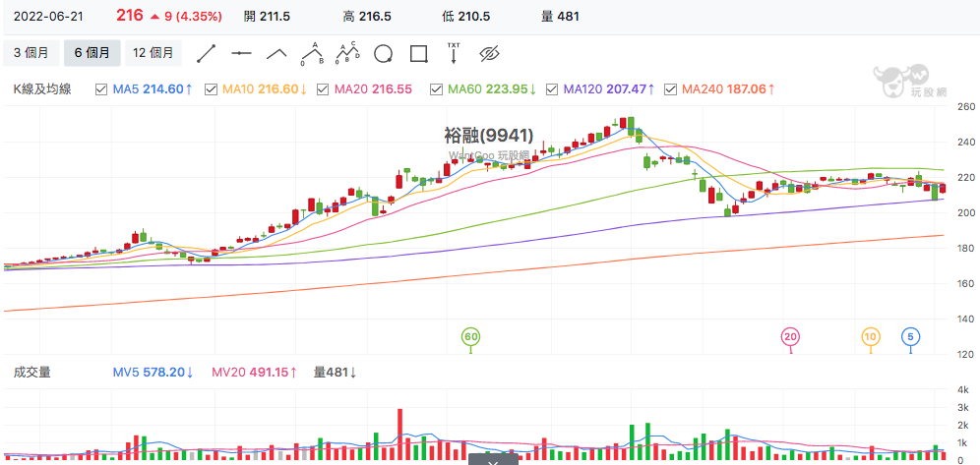Click the MV5 578.20 value
Viewport: 980px width, 465px height.
tap(153, 373)
